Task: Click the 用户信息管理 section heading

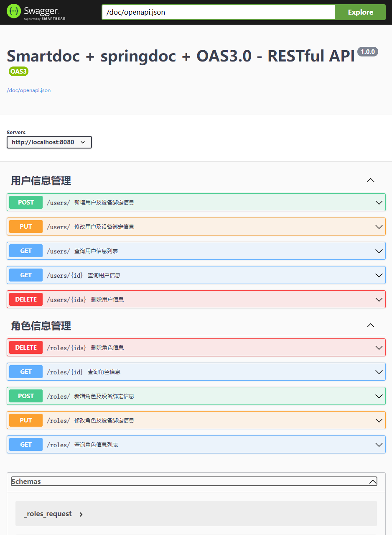Action: coord(41,181)
